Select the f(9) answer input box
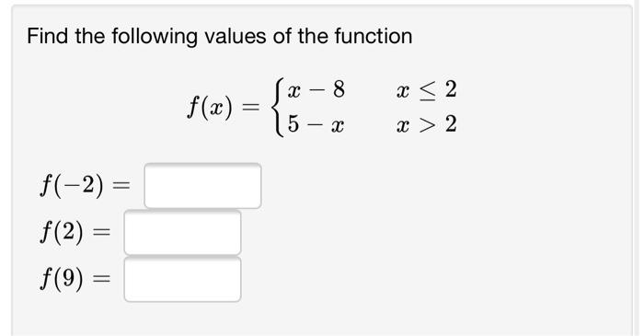 (x=182, y=279)
